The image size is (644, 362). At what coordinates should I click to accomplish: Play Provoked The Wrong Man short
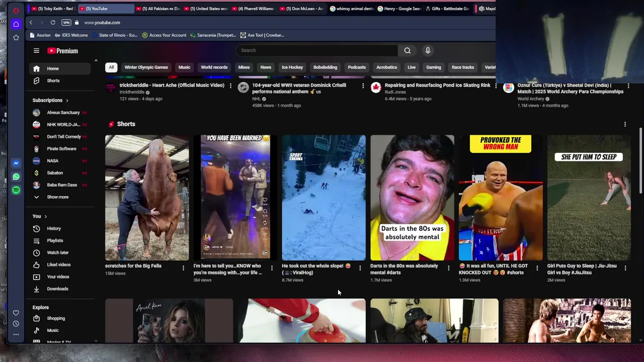(x=501, y=198)
